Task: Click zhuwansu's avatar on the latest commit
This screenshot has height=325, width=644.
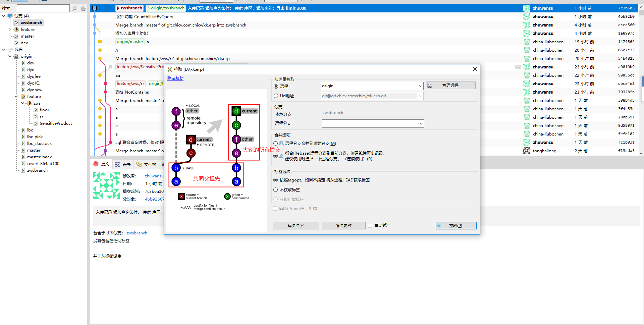Action: pyautogui.click(x=527, y=8)
